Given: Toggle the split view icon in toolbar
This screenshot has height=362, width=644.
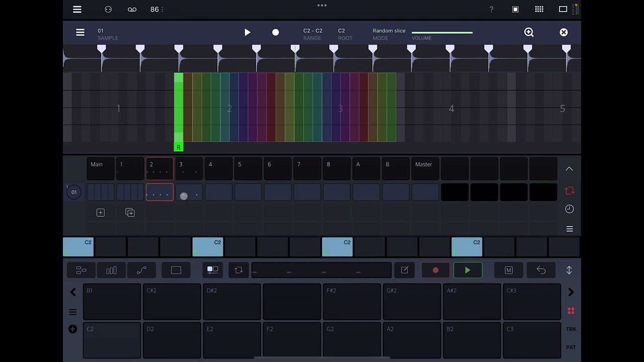Looking at the screenshot, I should coord(212,270).
